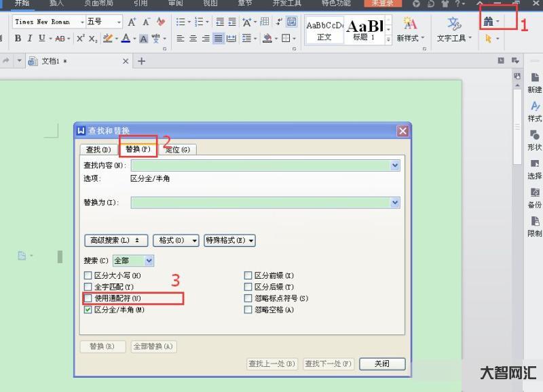Enable the 使用通配符 wildcard checkbox

[x=88, y=298]
